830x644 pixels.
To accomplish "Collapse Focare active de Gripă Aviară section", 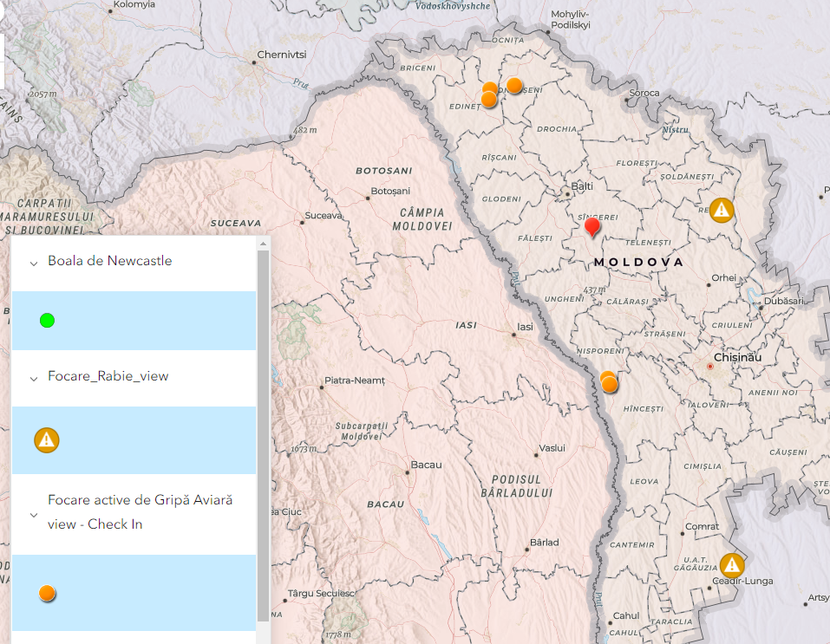I will coord(33,513).
